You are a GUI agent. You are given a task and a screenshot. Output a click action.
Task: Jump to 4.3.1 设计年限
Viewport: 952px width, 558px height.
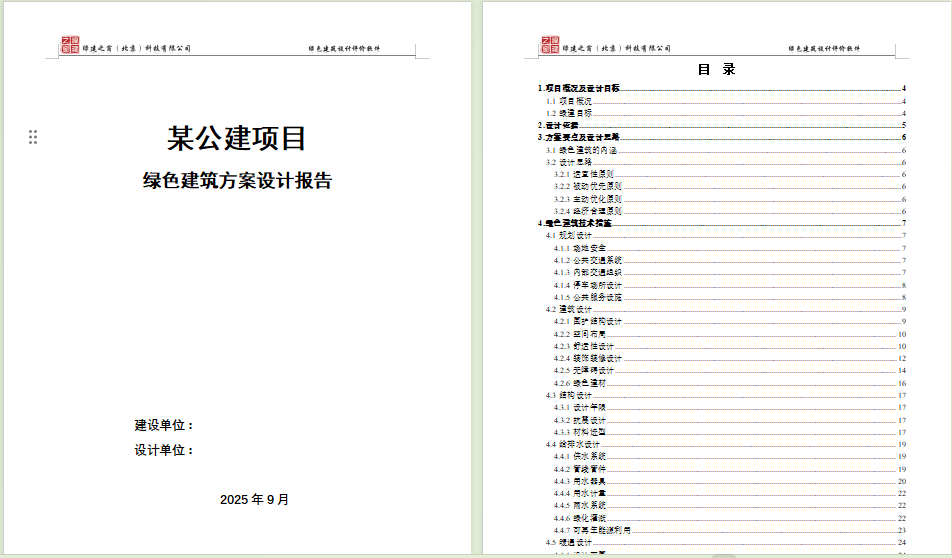tap(730, 407)
